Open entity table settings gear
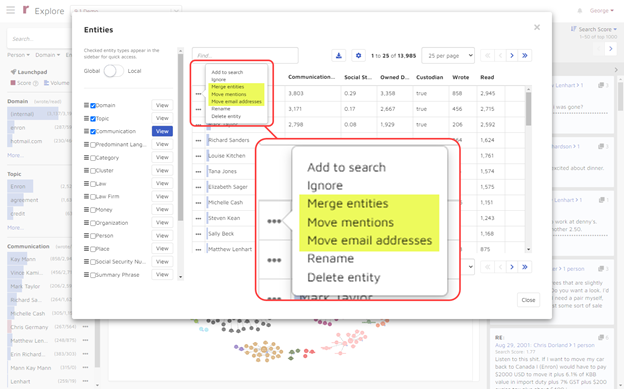This screenshot has width=624, height=389. [358, 56]
